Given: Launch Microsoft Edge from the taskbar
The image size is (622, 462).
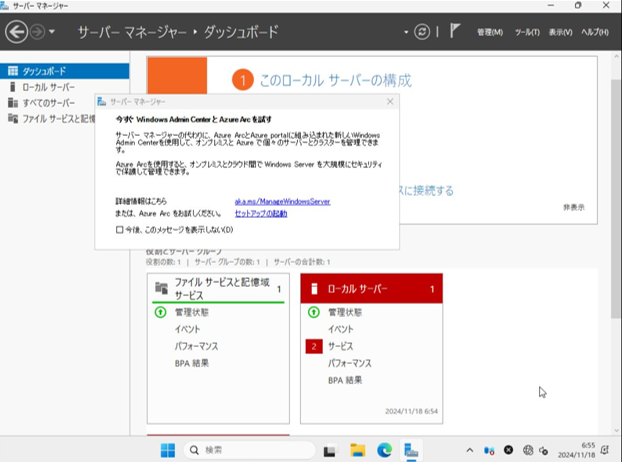Looking at the screenshot, I should click(384, 450).
